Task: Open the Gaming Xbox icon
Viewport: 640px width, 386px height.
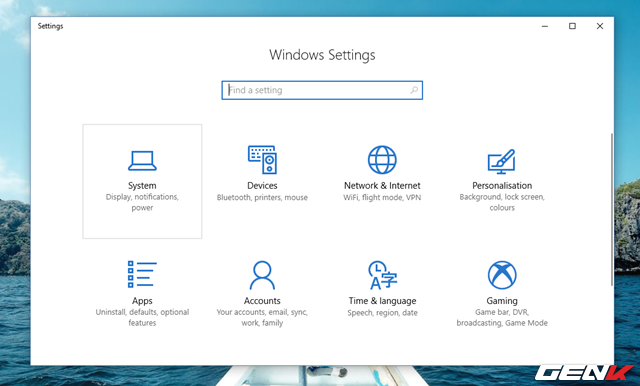Action: [x=502, y=275]
